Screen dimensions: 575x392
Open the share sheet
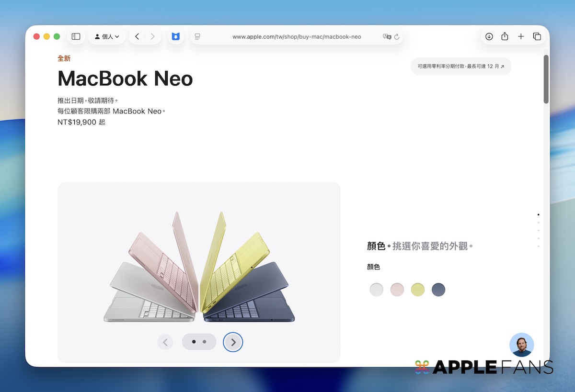click(505, 36)
